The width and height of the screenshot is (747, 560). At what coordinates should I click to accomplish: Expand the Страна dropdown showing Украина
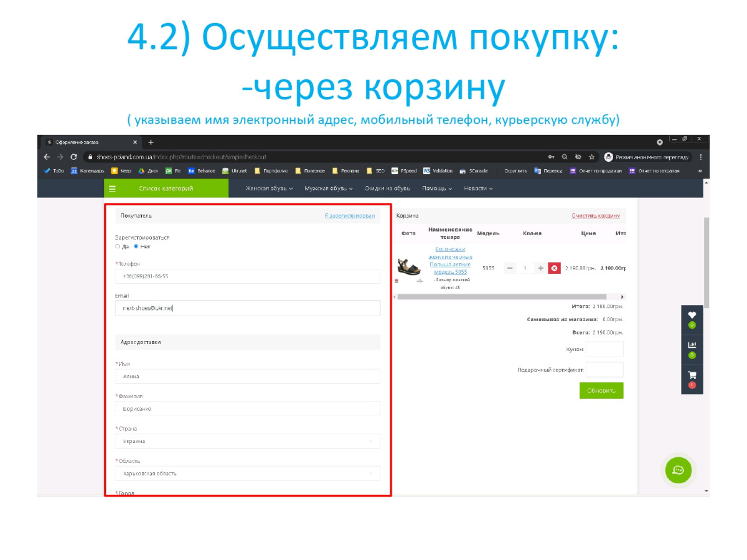point(247,441)
